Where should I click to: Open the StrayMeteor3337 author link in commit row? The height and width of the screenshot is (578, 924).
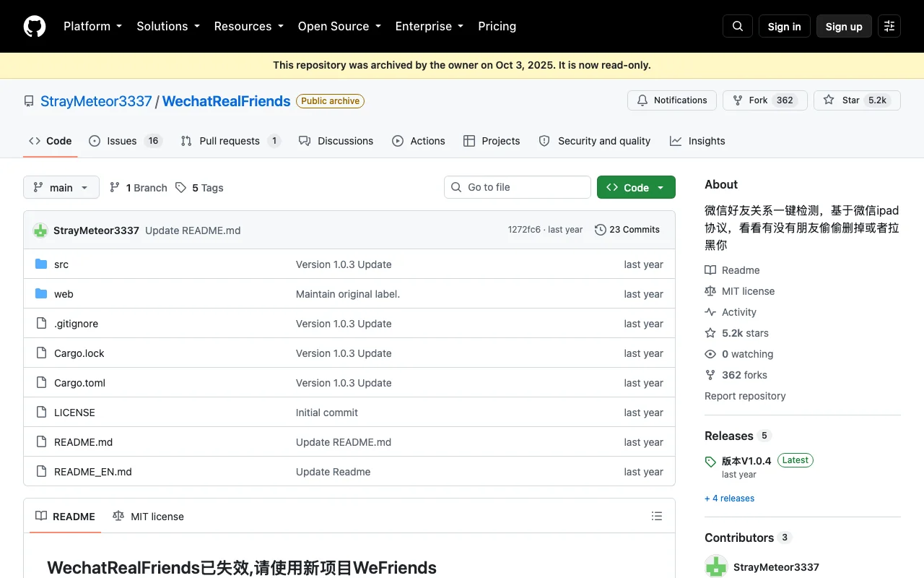pyautogui.click(x=96, y=230)
